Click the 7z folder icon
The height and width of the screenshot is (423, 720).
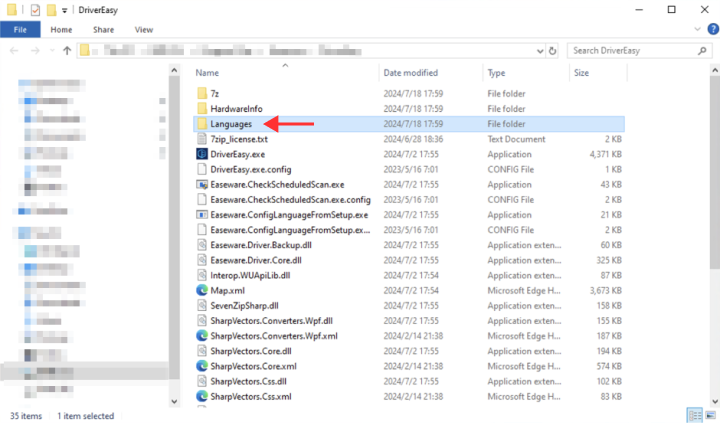pos(202,93)
